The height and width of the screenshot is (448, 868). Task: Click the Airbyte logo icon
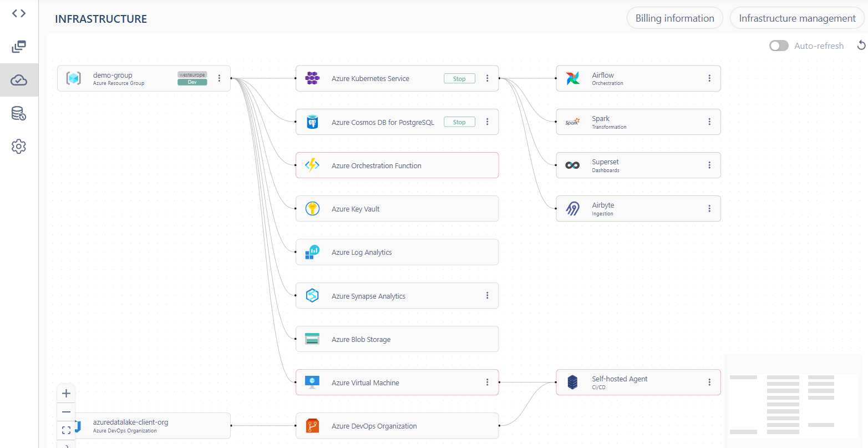pyautogui.click(x=572, y=209)
